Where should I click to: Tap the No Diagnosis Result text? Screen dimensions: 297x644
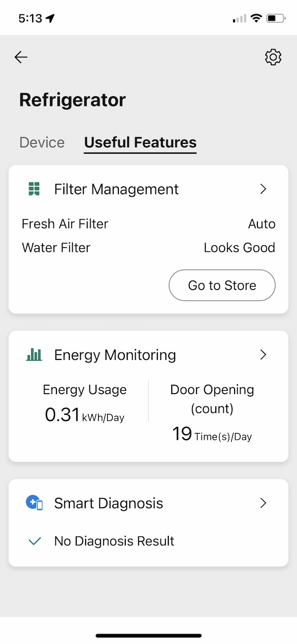point(114,541)
